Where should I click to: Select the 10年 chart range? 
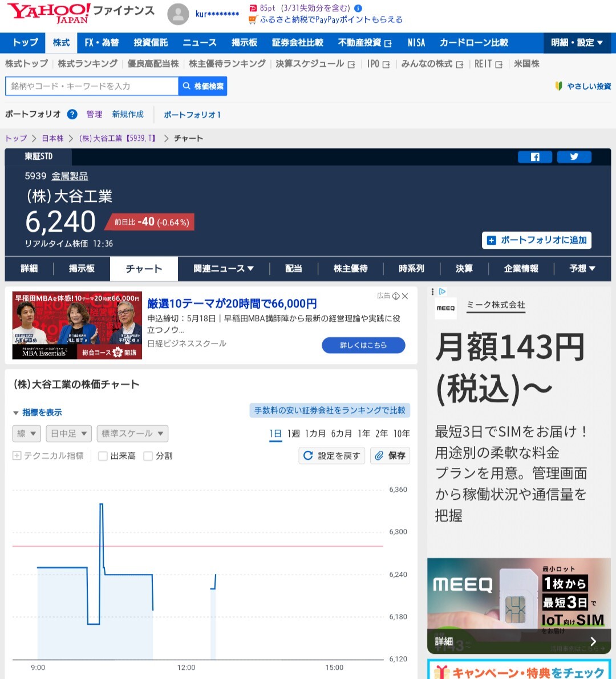pyautogui.click(x=402, y=434)
